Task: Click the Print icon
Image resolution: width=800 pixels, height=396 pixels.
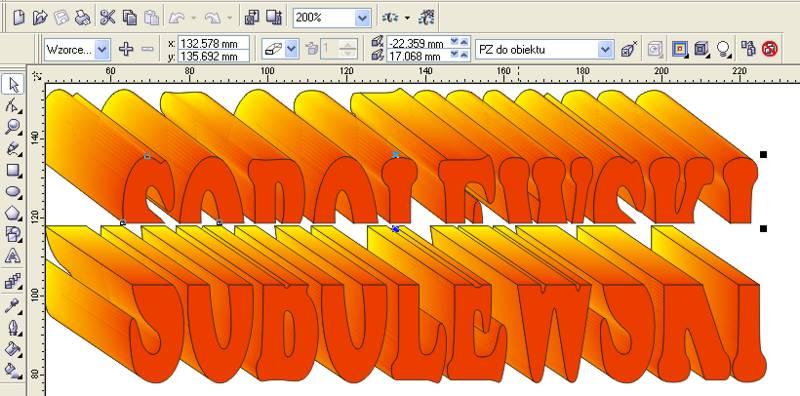Action: pyautogui.click(x=83, y=18)
